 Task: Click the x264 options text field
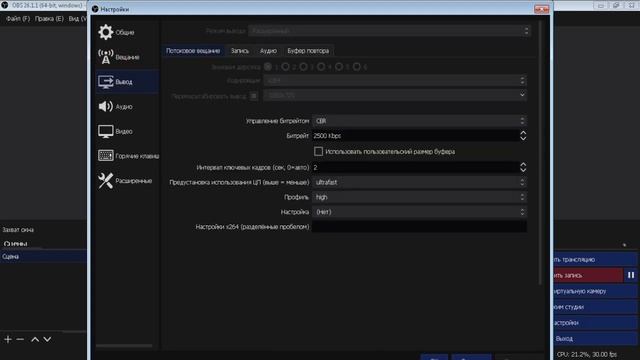[x=419, y=227]
